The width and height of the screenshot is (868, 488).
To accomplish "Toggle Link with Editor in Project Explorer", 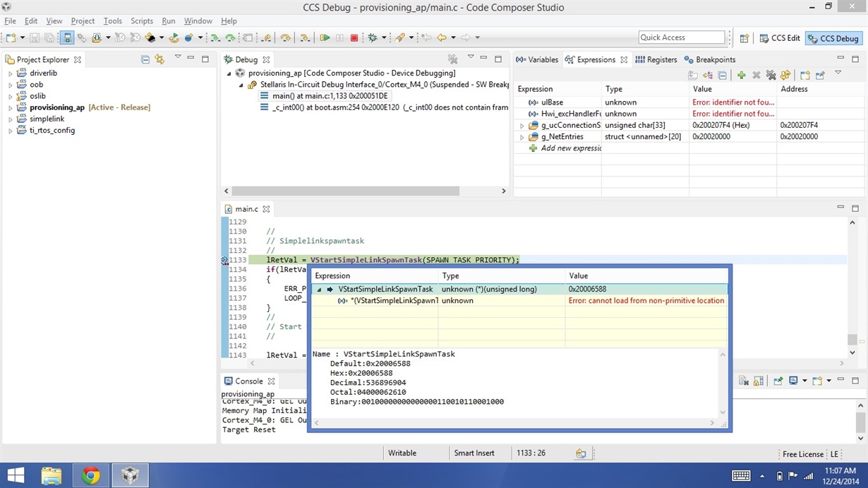I will 160,59.
